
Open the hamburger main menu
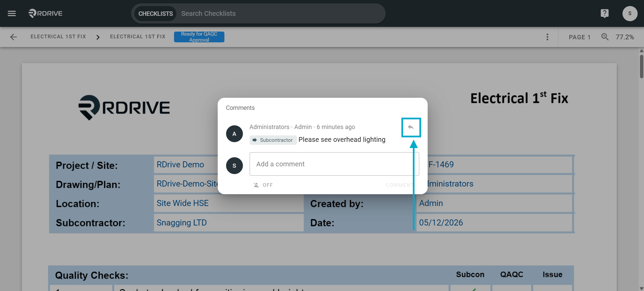click(12, 13)
